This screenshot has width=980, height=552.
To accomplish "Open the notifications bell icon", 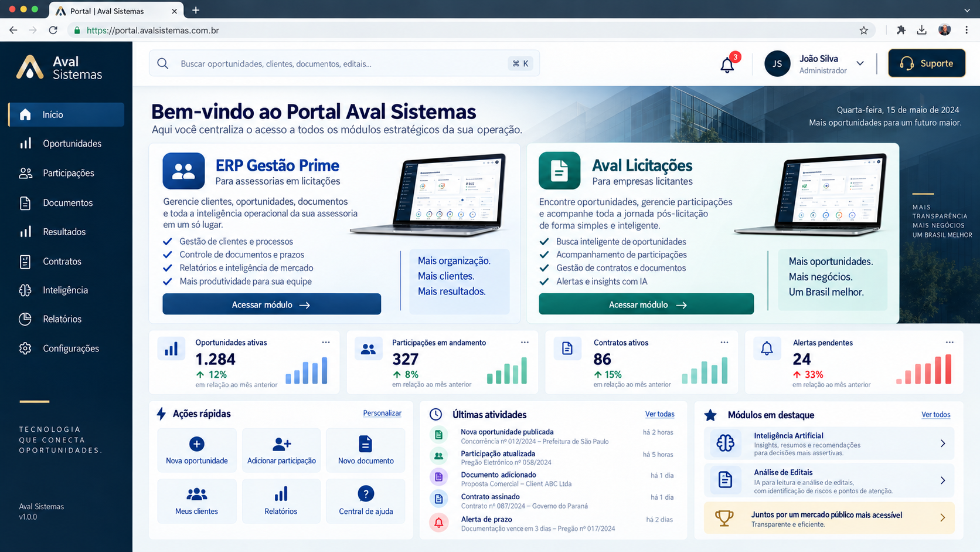I will [x=727, y=64].
